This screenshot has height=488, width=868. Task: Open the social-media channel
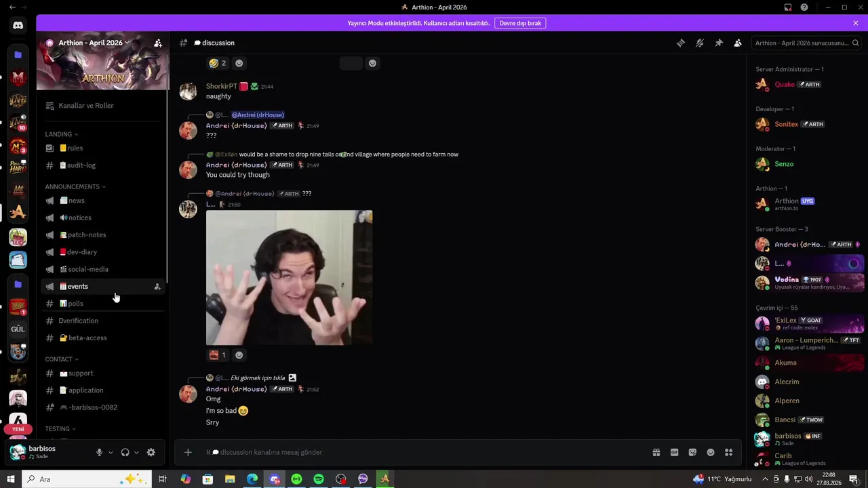click(102, 269)
